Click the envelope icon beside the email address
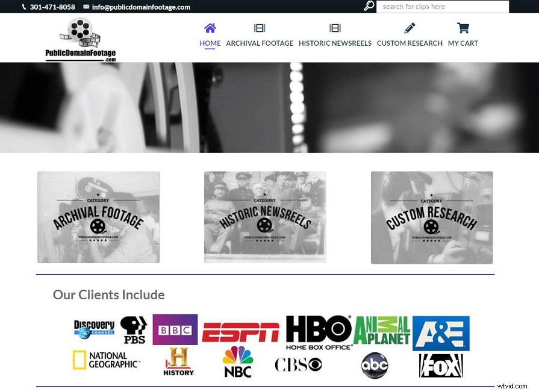The height and width of the screenshot is (392, 539). [85, 7]
